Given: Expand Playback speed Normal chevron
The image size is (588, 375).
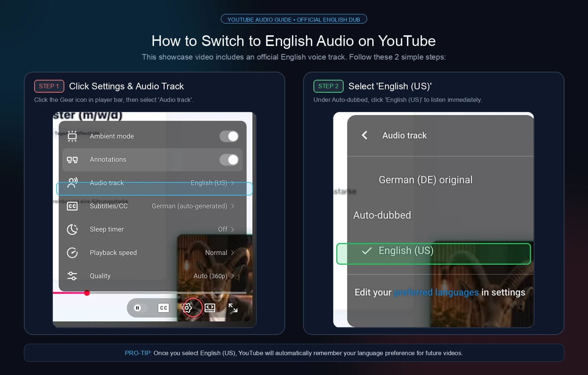Looking at the screenshot, I should 233,253.
